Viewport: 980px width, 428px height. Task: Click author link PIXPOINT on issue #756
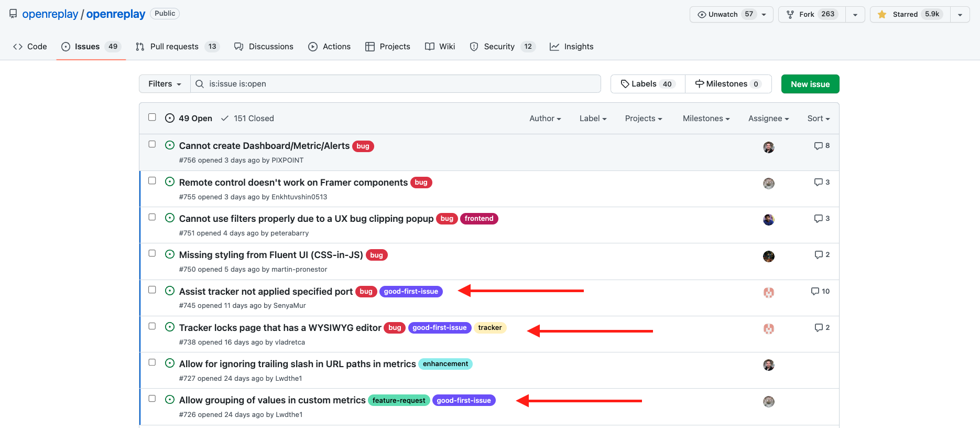(288, 160)
